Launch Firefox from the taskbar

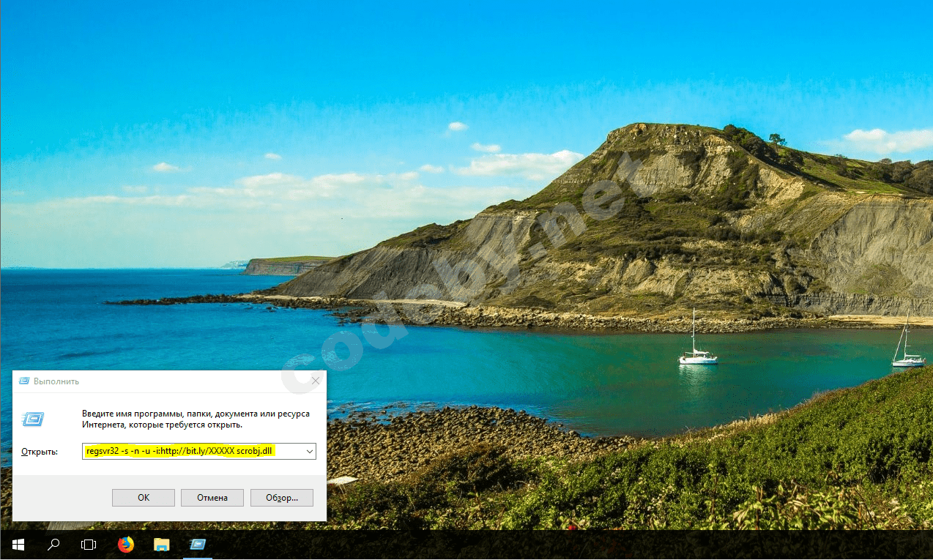[126, 545]
